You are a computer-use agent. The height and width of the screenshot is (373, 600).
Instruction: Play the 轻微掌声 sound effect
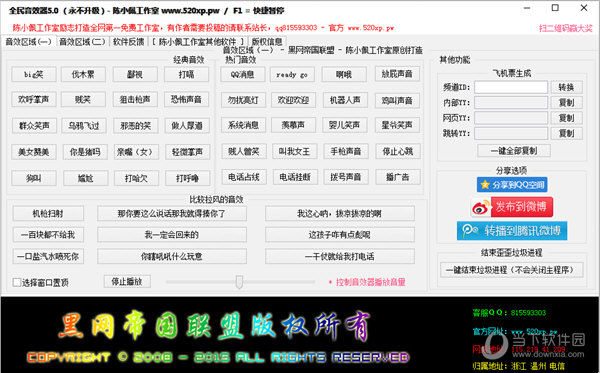coord(188,152)
